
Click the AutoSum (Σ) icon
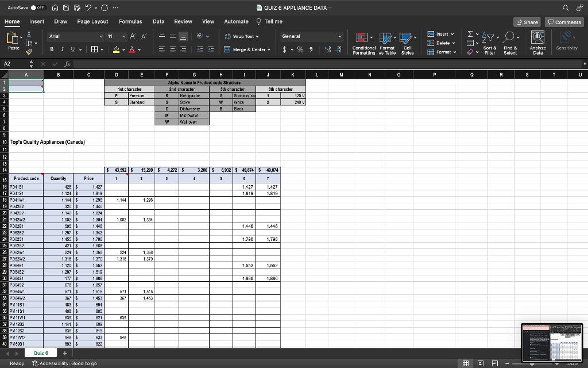pos(469,33)
